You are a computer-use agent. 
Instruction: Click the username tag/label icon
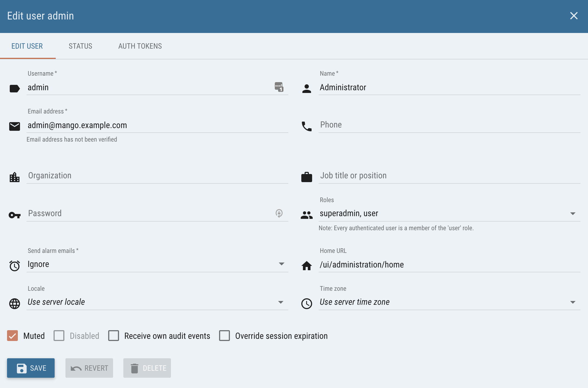14,87
